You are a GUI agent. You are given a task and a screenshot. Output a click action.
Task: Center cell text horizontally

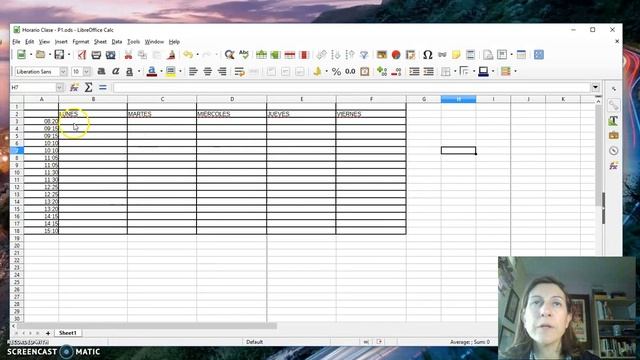coord(207,71)
